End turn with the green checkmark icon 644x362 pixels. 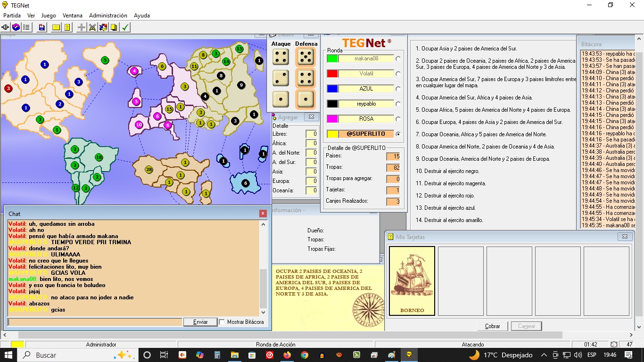click(x=125, y=27)
